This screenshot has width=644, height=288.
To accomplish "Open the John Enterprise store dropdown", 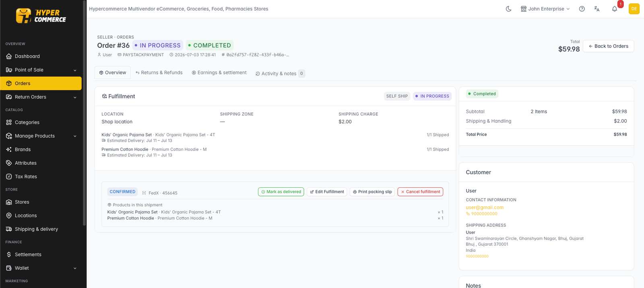I will tap(545, 9).
